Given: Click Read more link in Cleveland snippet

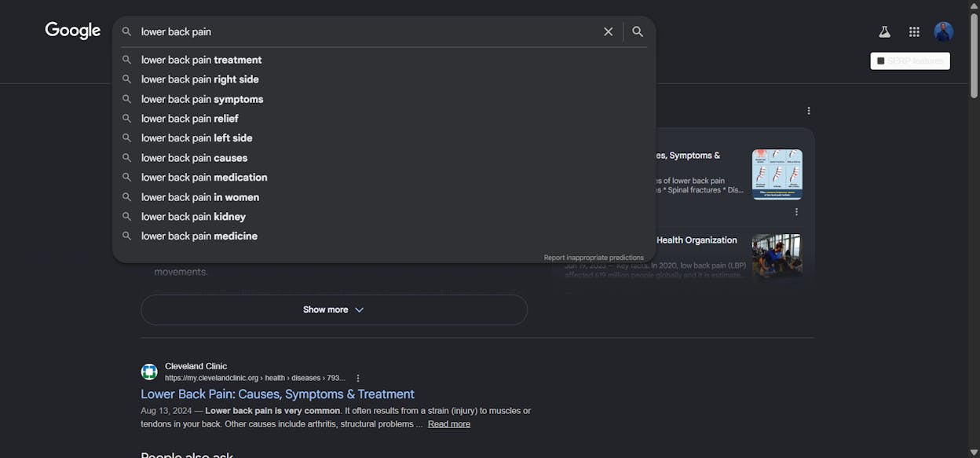Looking at the screenshot, I should coord(449,424).
